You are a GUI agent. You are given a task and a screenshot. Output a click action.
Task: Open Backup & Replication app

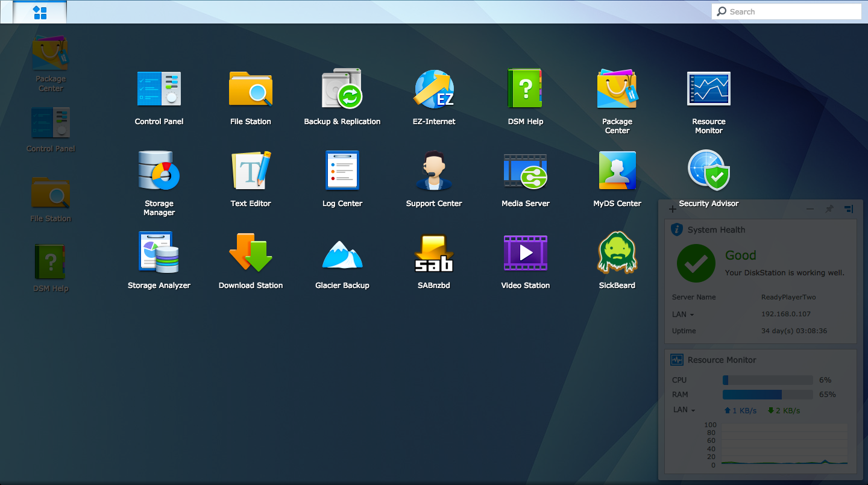click(342, 89)
